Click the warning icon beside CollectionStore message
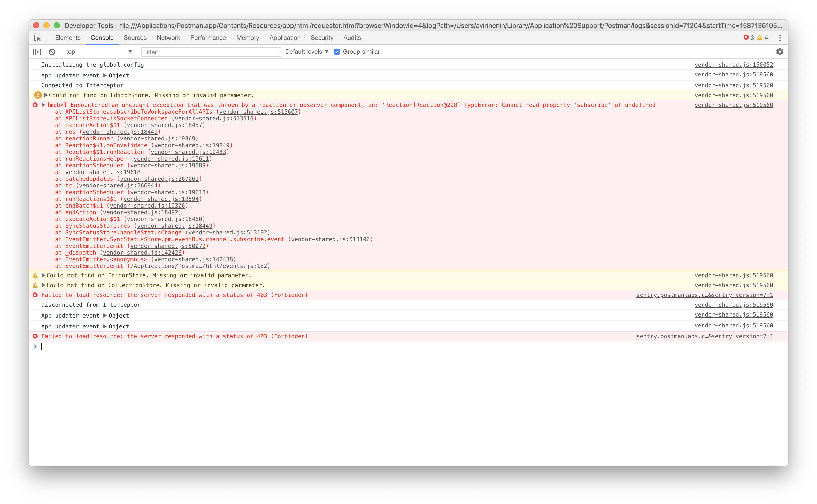The width and height of the screenshot is (817, 504). pyautogui.click(x=35, y=285)
